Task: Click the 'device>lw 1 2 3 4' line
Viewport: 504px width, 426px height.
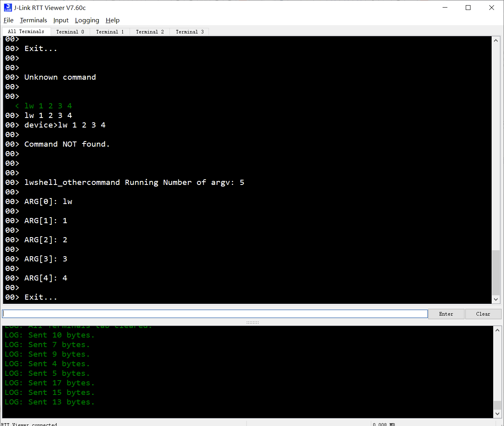Action: 65,125
